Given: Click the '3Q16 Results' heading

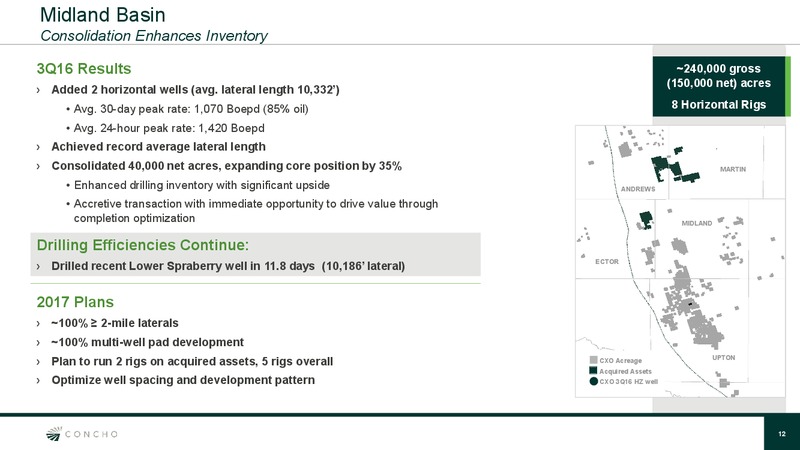Looking at the screenshot, I should click(x=84, y=68).
